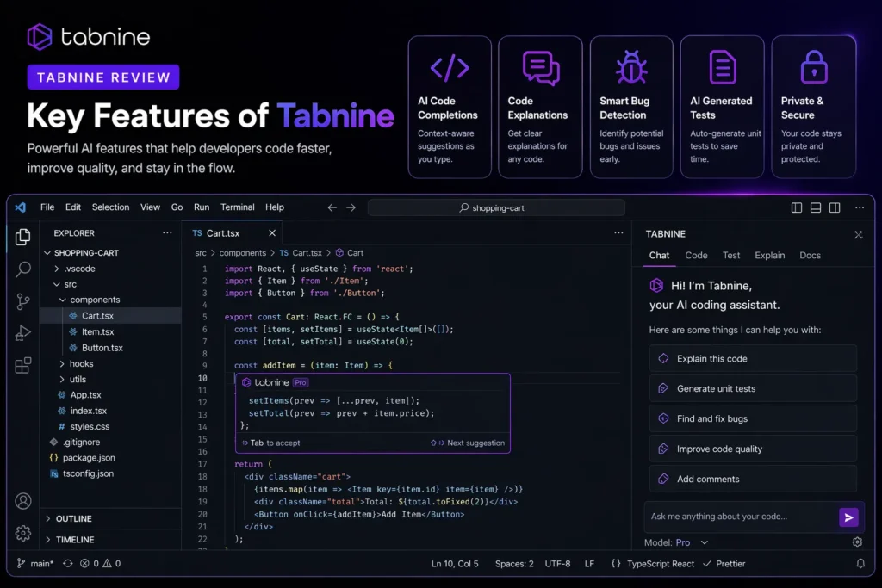This screenshot has height=588, width=882.
Task: Toggle primary side bar layout icon
Action: (797, 207)
